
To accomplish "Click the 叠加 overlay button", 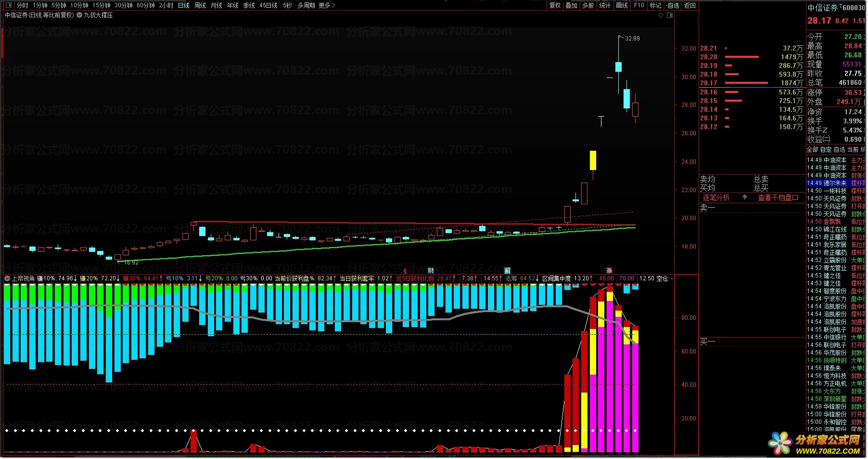I will pos(572,5).
